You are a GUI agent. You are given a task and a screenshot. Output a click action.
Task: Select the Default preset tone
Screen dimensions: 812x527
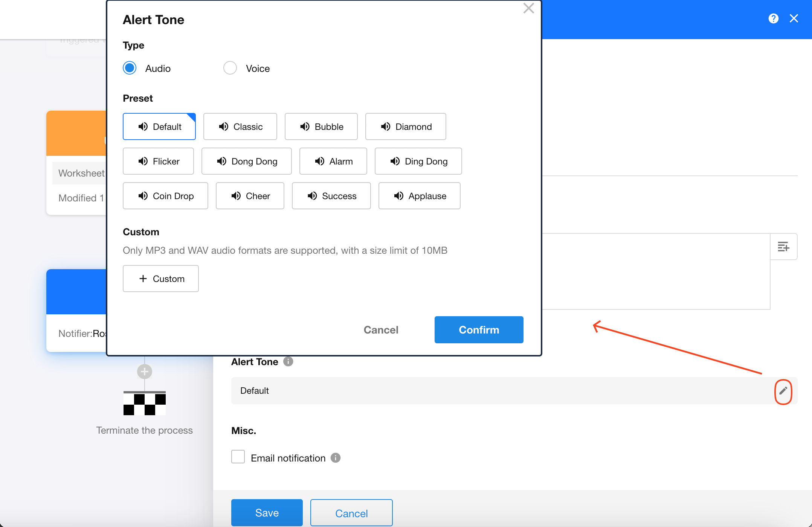click(159, 127)
